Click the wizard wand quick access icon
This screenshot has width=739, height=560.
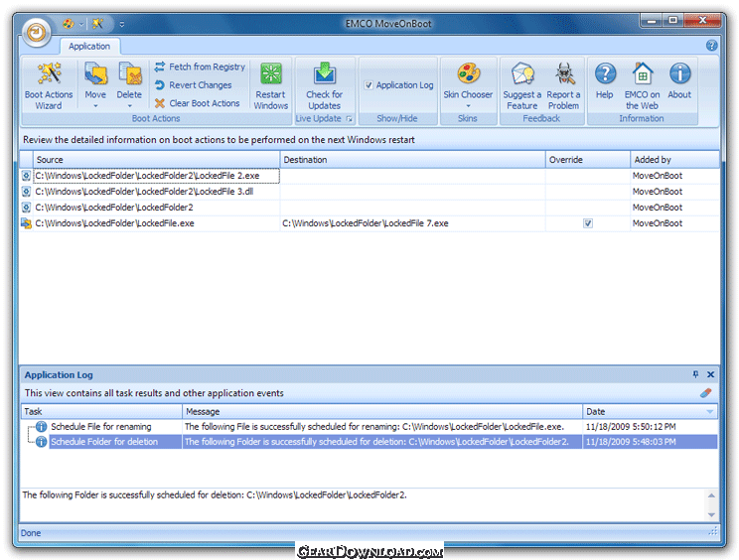(x=97, y=23)
